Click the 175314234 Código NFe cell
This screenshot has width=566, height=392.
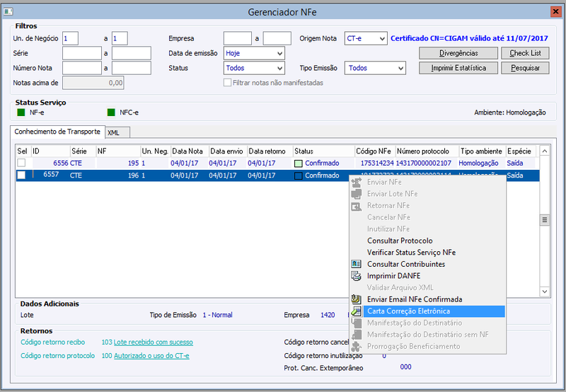pyautogui.click(x=377, y=163)
